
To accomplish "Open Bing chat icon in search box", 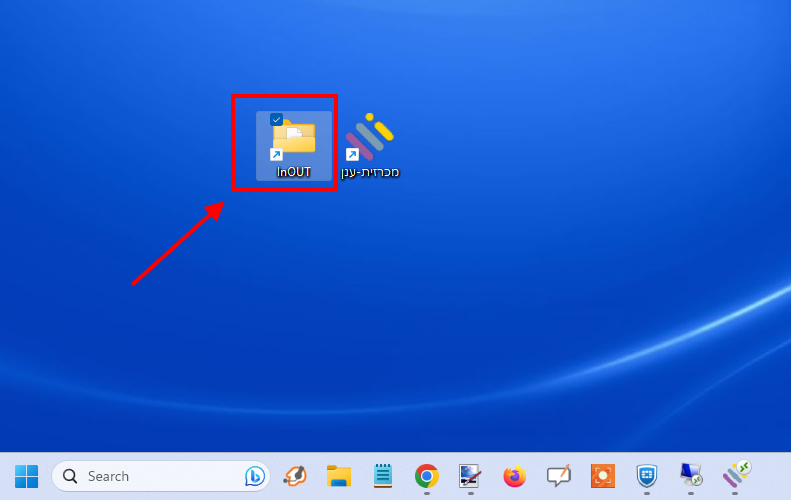I will pos(254,476).
